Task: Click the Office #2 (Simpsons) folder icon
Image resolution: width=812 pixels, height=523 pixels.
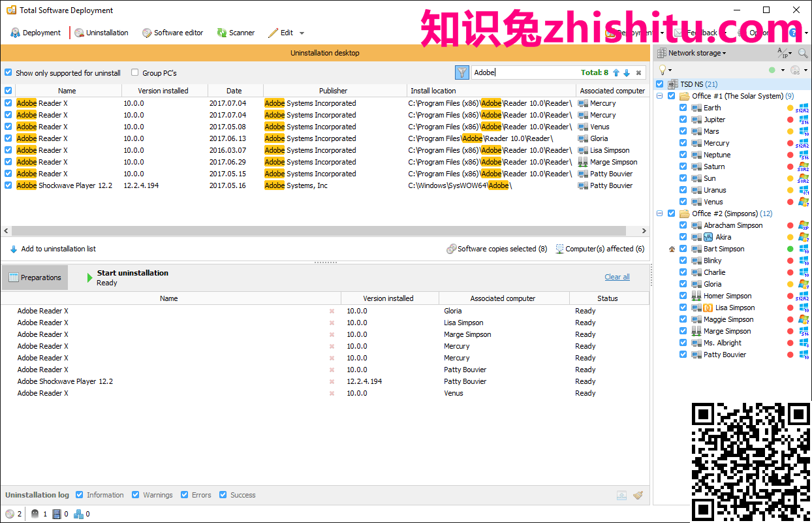Action: coord(685,214)
